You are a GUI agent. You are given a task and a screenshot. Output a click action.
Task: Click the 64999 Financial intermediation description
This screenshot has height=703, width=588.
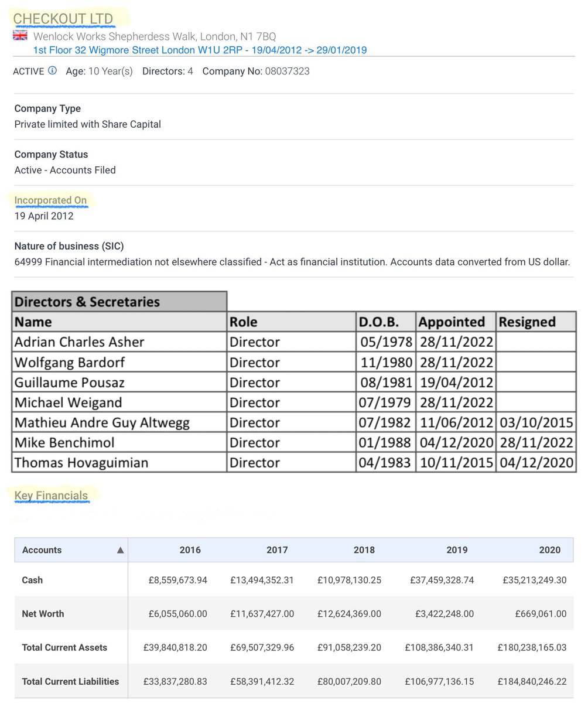click(x=292, y=262)
